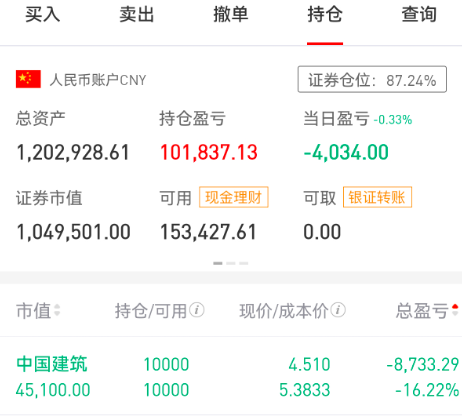Tap the 现金理财 button
462x419 pixels.
234,197
